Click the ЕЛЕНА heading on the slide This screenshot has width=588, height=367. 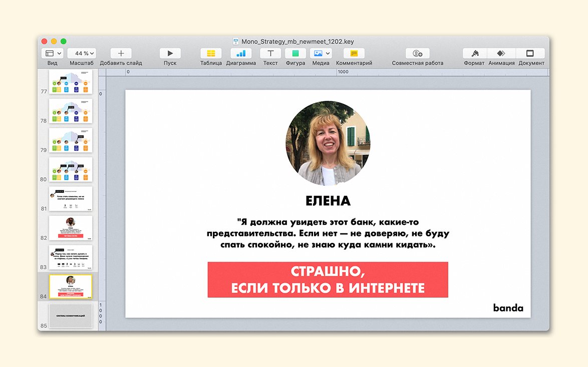pos(328,201)
